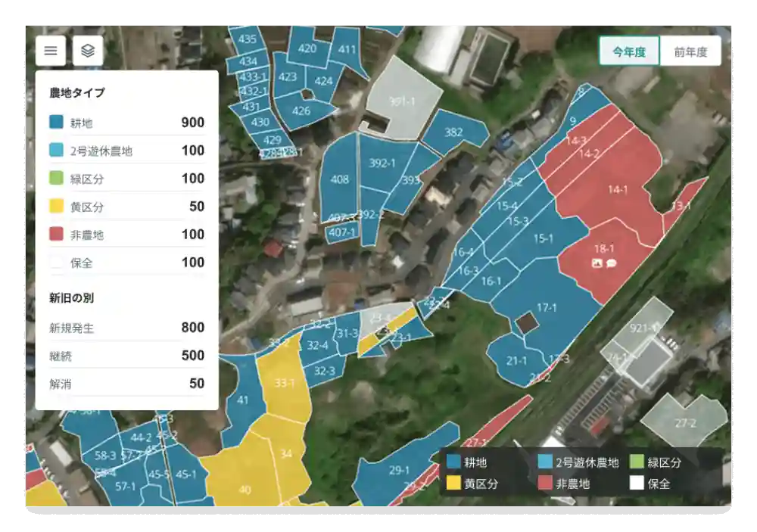This screenshot has width=757, height=532.
Task: Click the 緑区分 green square in side panel
Action: [x=56, y=179]
